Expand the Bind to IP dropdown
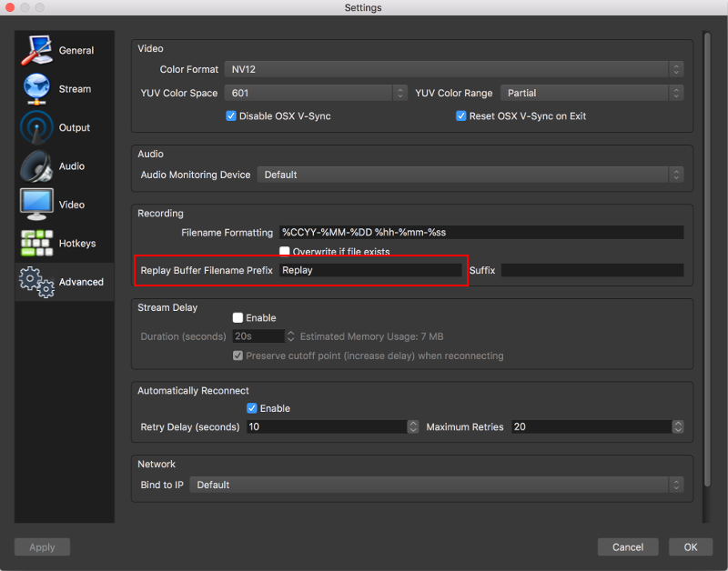 coord(436,485)
